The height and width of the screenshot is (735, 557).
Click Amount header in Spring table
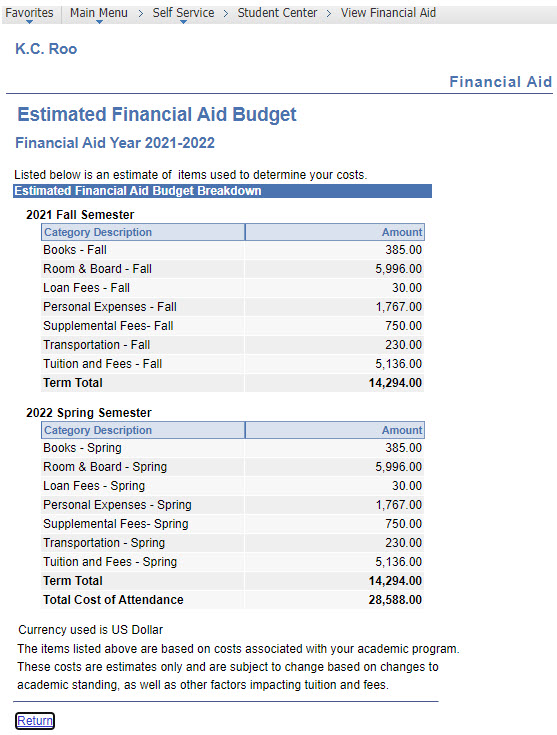coord(335,430)
